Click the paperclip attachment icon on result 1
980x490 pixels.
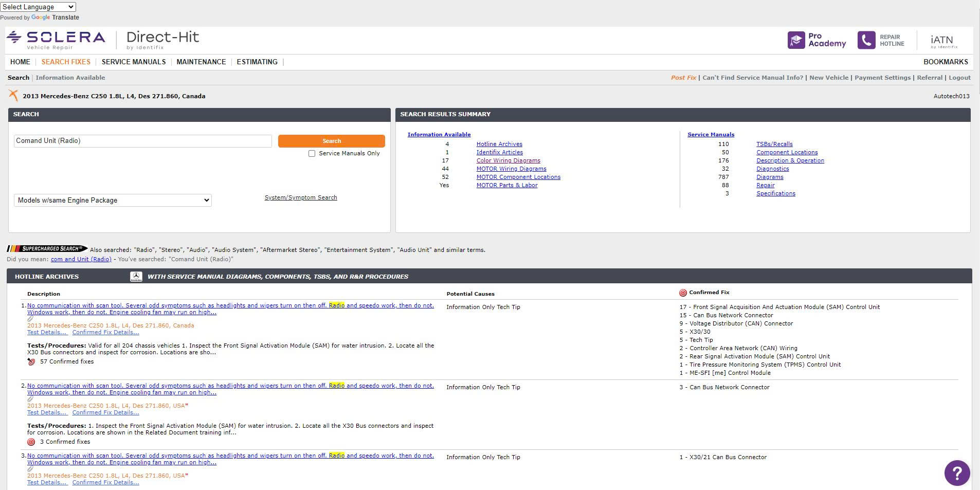point(30,319)
